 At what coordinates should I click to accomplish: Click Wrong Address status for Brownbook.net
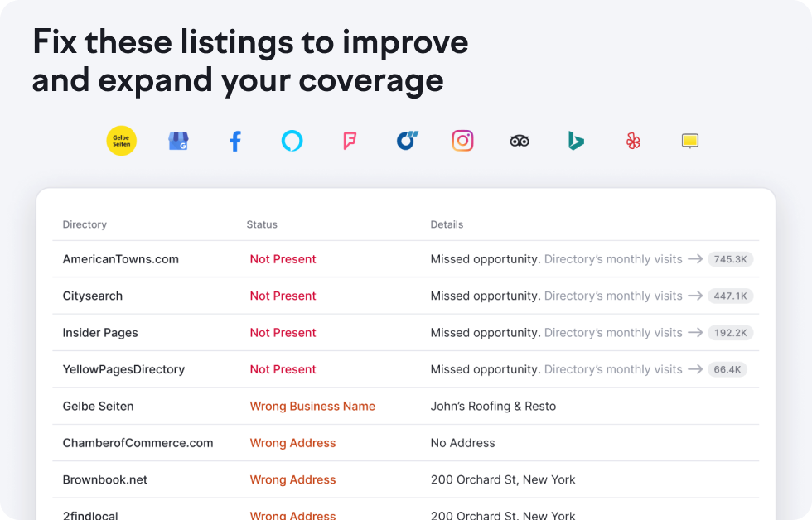point(292,479)
